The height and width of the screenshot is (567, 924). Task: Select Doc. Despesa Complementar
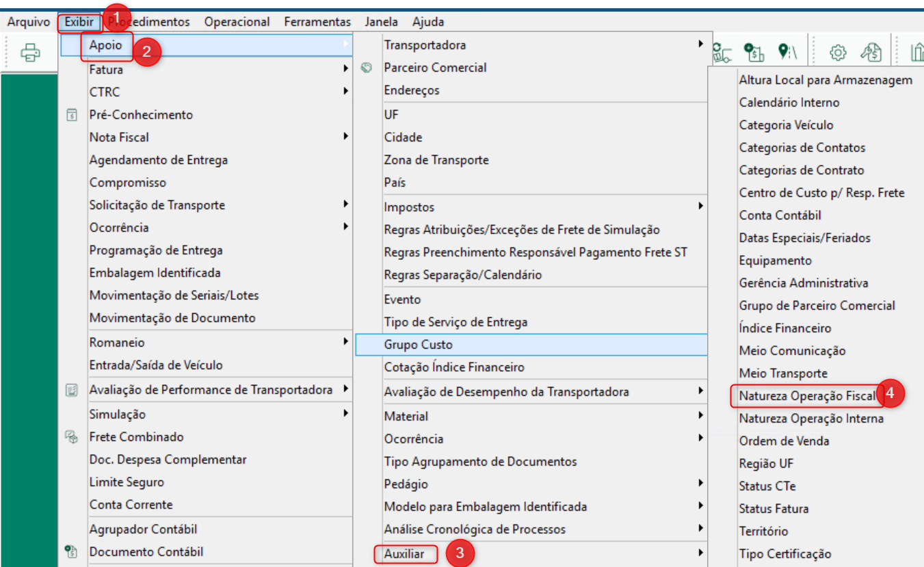pos(168,460)
